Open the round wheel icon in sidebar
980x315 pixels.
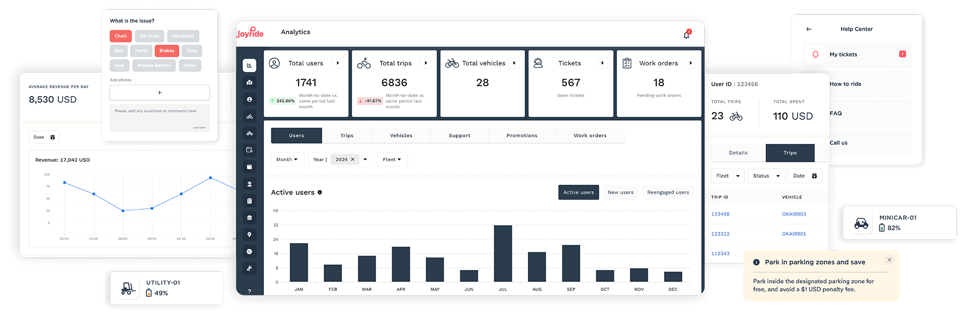[249, 251]
